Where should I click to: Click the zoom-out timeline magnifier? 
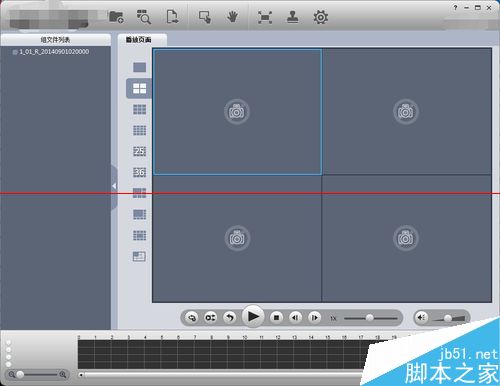12,375
